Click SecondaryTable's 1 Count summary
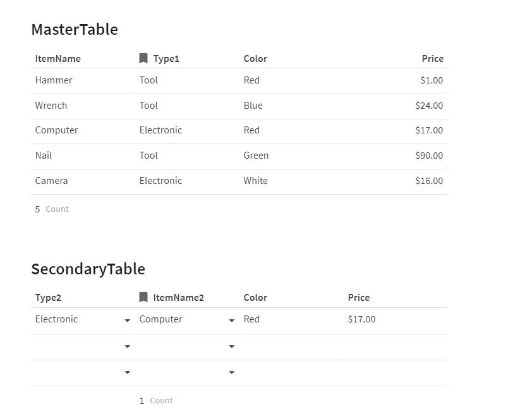532x409 pixels. (x=156, y=401)
